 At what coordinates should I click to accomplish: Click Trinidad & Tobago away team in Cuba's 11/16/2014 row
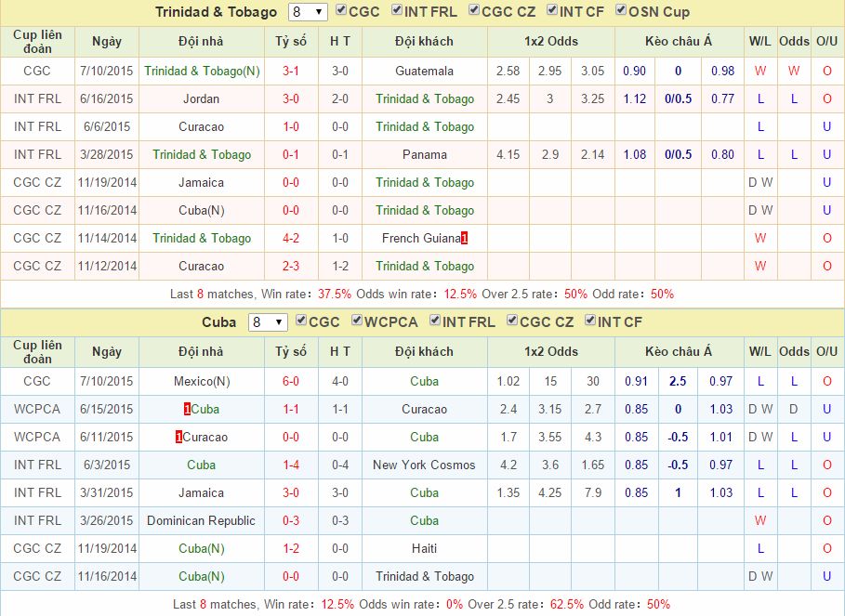(425, 577)
